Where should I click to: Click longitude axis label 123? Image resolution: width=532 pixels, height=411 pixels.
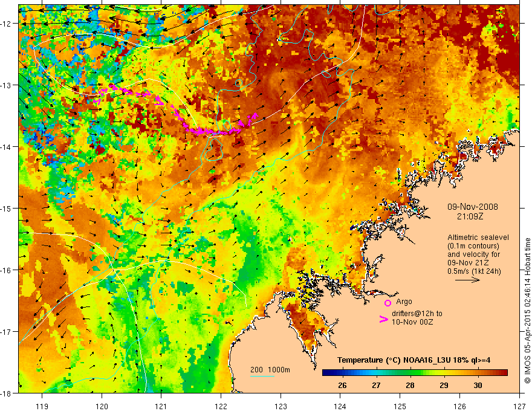(x=281, y=406)
